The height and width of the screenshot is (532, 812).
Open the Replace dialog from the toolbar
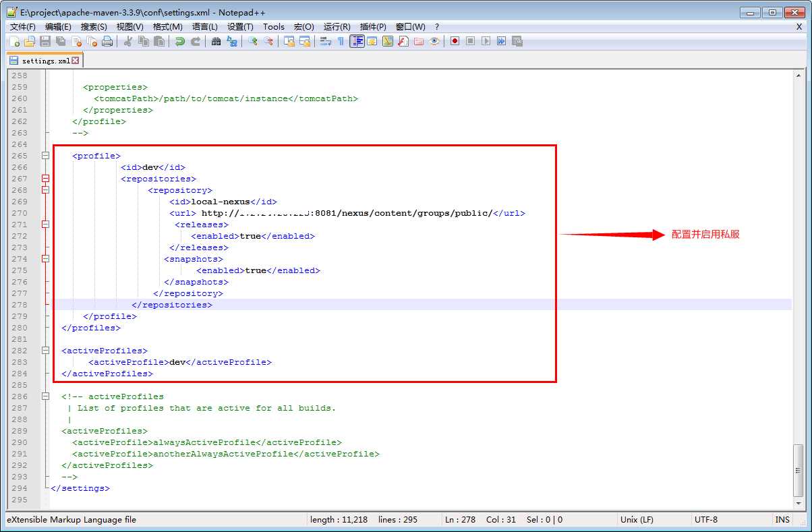(232, 41)
